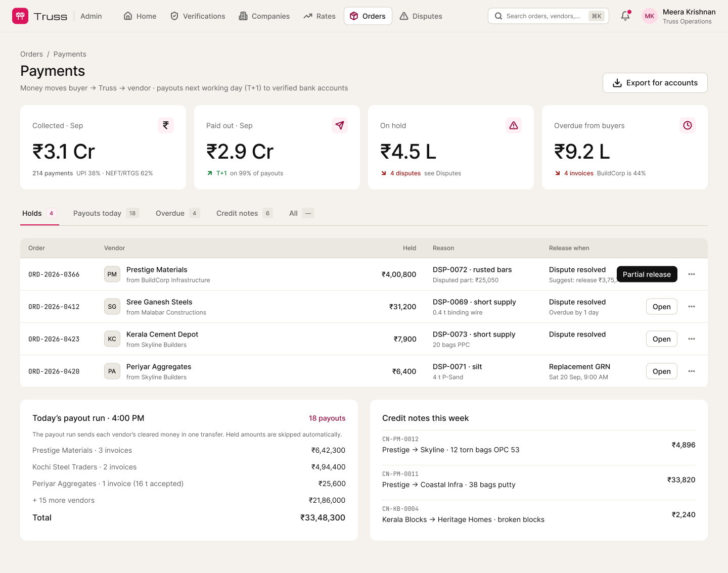Open the notifications bell

(625, 16)
